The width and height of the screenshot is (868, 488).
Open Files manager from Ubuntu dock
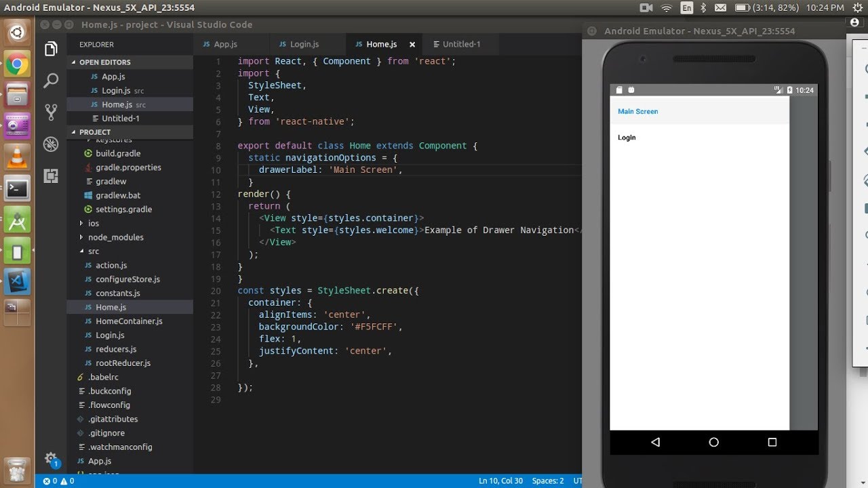[17, 95]
